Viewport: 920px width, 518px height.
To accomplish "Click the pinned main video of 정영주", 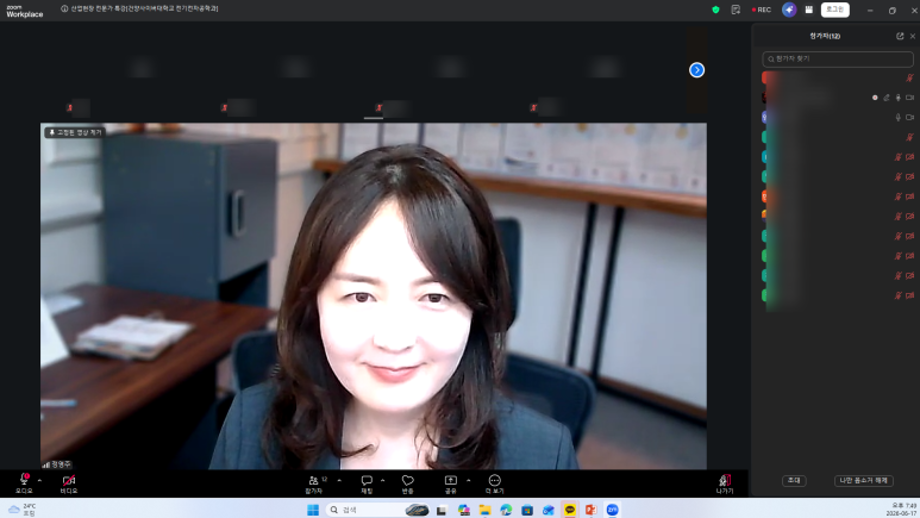I will click(x=373, y=296).
